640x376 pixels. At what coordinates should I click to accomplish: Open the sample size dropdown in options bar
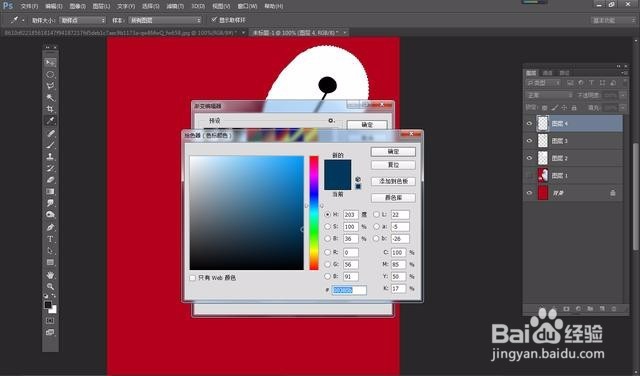(x=82, y=20)
